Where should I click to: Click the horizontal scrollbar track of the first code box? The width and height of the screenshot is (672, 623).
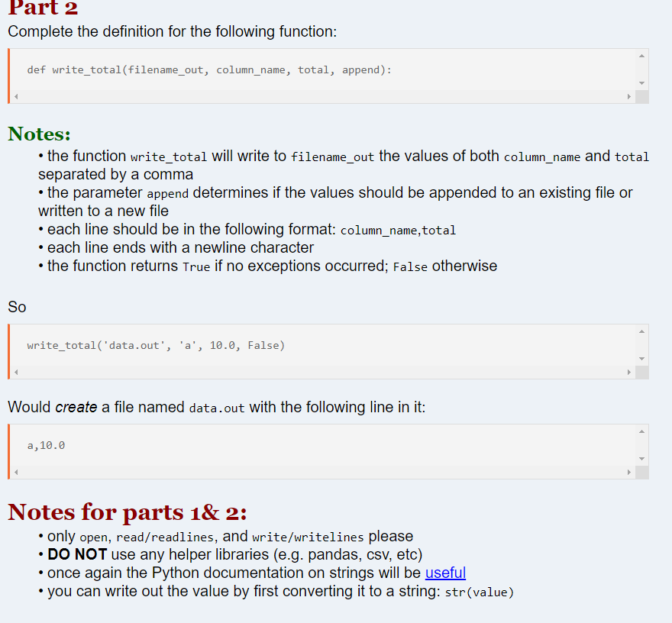321,96
